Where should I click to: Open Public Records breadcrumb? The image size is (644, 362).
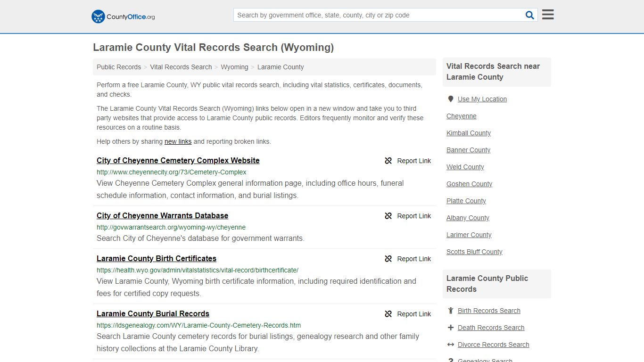[x=119, y=67]
